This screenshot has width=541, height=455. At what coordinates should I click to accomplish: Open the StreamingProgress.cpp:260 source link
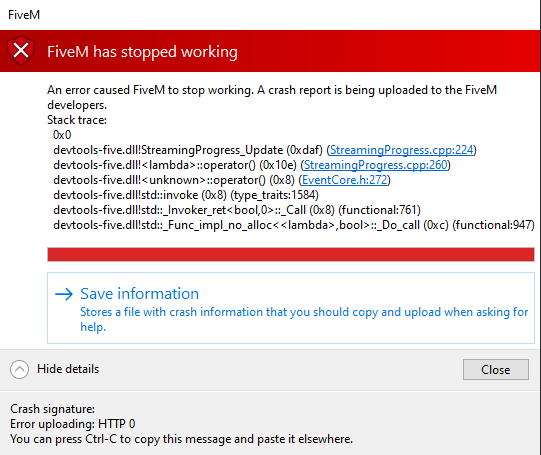(x=375, y=165)
